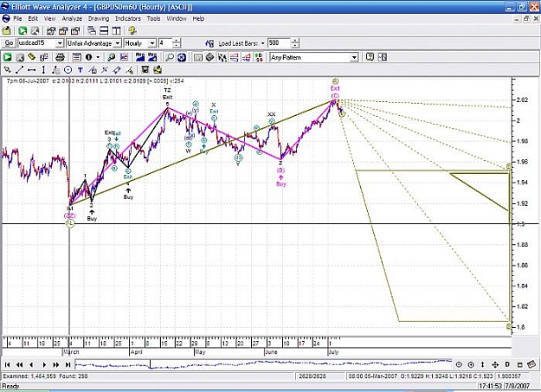Click the D icon at bottom right

(507, 364)
